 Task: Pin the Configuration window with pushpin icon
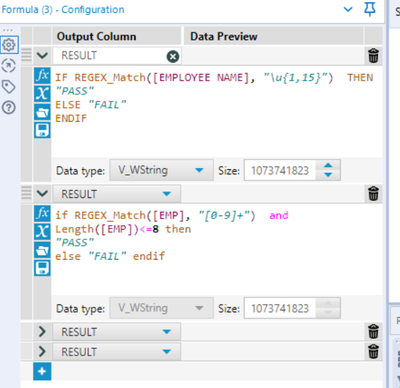pyautogui.click(x=369, y=9)
